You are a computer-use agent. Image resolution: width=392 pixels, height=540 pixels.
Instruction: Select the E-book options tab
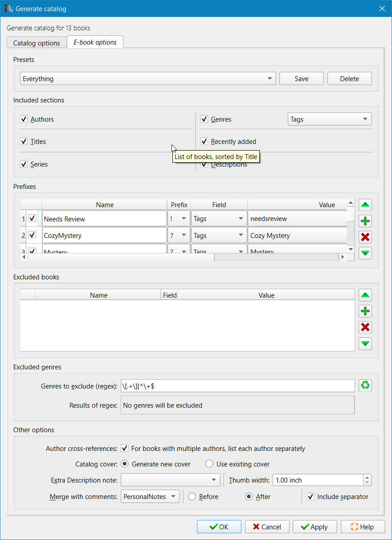[x=95, y=42]
